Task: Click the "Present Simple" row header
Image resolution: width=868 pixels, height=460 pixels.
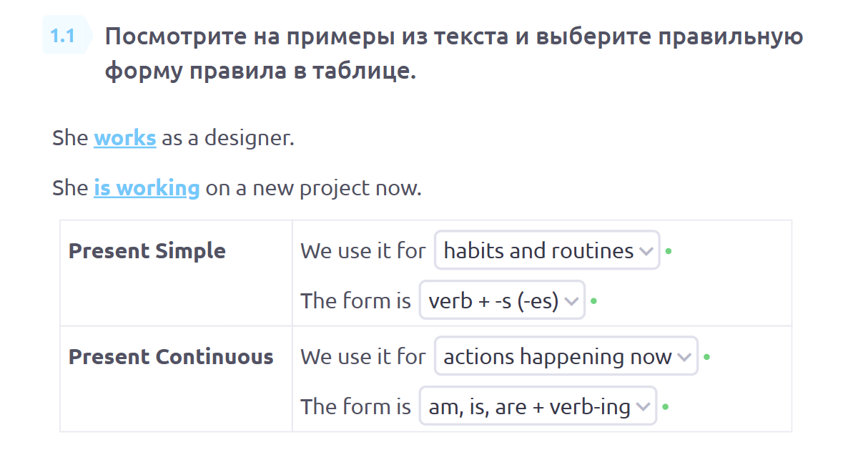Action: click(147, 251)
